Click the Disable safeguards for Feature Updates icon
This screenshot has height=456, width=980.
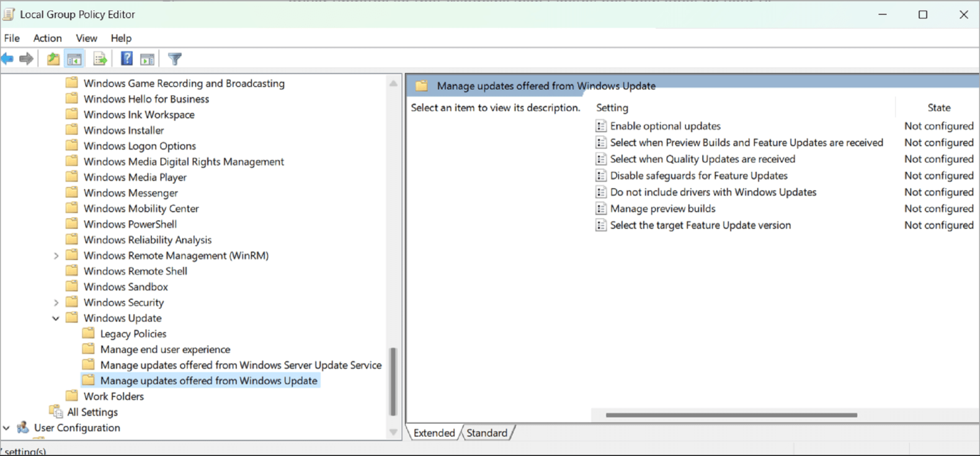(601, 175)
